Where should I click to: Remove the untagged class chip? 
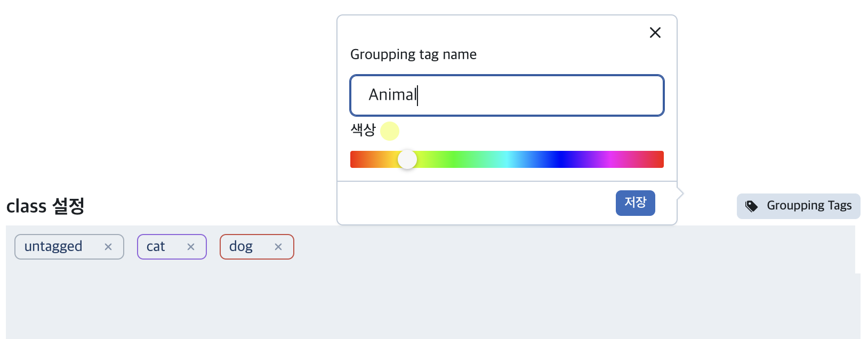pos(108,247)
